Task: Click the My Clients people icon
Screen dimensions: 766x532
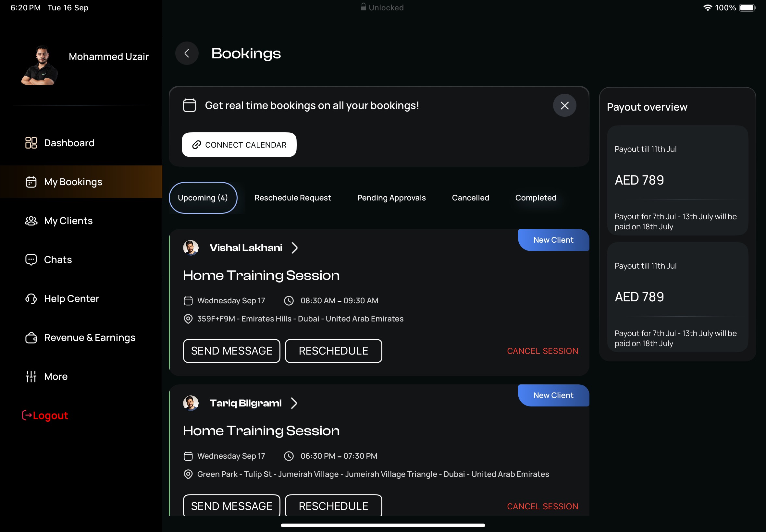Action: click(x=31, y=221)
